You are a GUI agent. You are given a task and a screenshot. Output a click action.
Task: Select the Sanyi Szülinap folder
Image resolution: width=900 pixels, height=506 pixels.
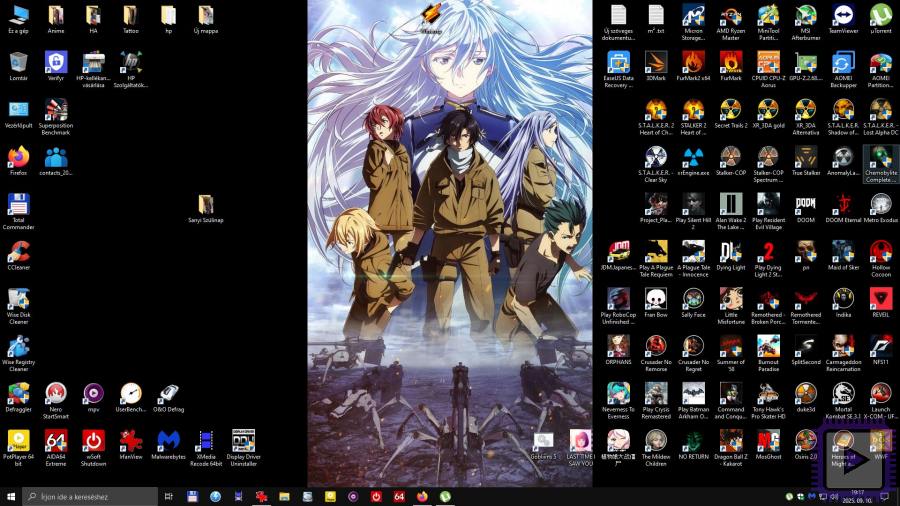(x=206, y=209)
